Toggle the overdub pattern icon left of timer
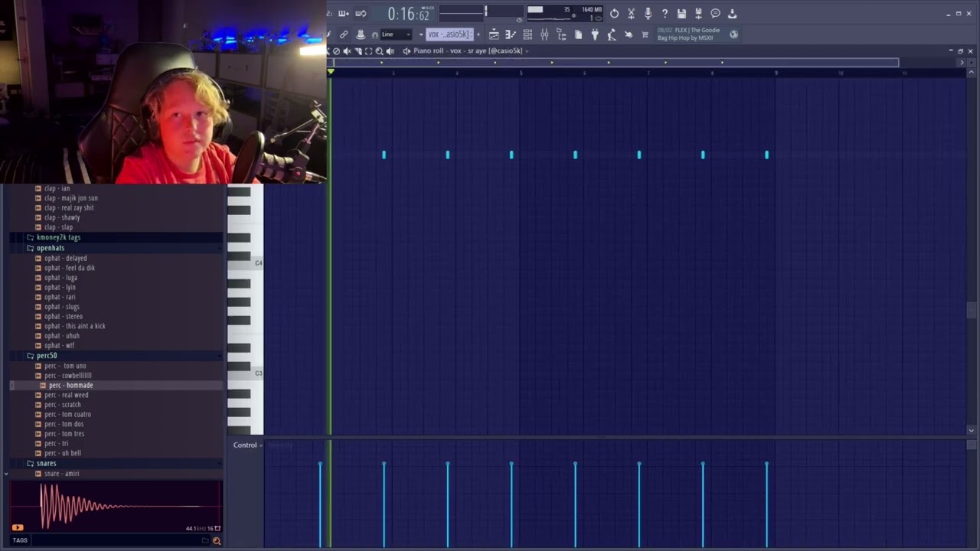The image size is (980, 551). (x=343, y=13)
